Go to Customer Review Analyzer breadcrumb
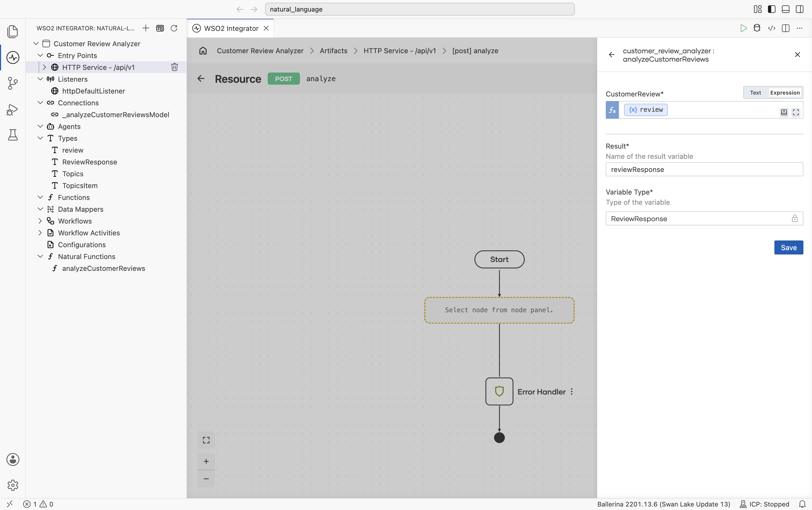This screenshot has width=812, height=510. pos(260,51)
